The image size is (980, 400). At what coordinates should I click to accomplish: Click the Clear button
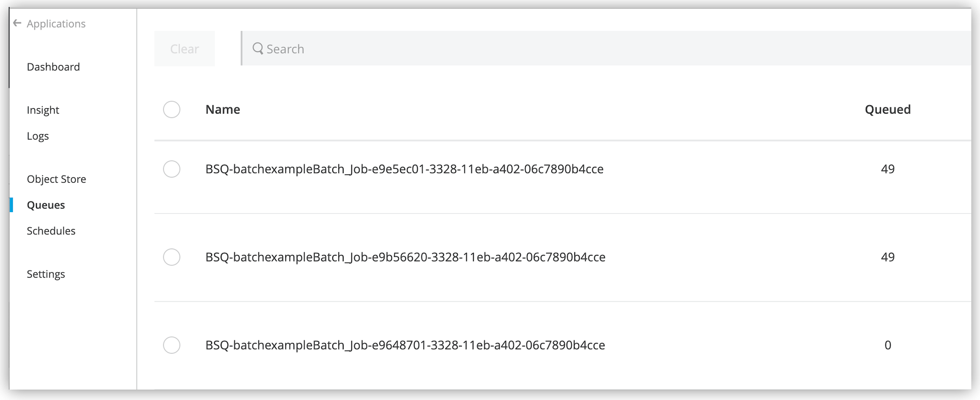[x=185, y=49]
